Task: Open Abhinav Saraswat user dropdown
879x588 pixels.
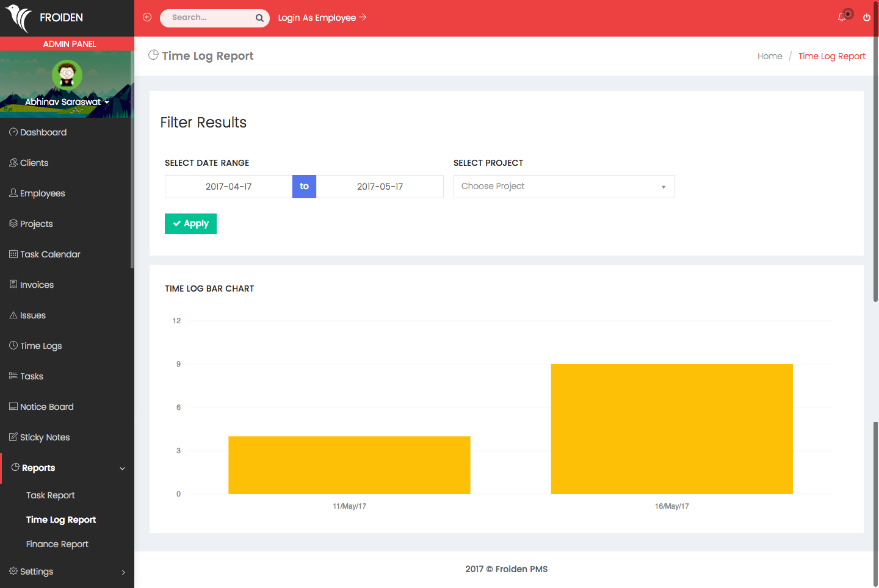Action: [67, 102]
